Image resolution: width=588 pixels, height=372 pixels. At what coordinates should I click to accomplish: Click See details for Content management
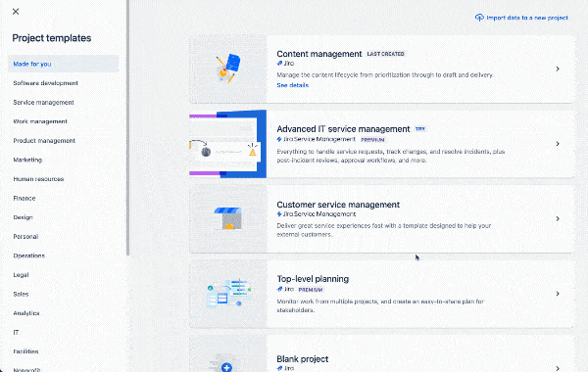[292, 85]
